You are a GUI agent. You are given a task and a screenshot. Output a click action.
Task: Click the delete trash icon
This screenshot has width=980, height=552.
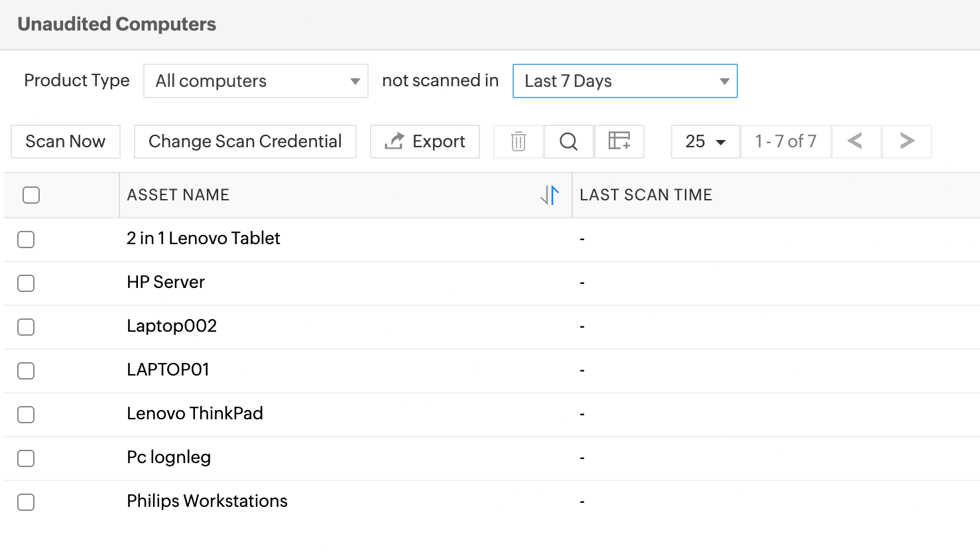point(519,141)
